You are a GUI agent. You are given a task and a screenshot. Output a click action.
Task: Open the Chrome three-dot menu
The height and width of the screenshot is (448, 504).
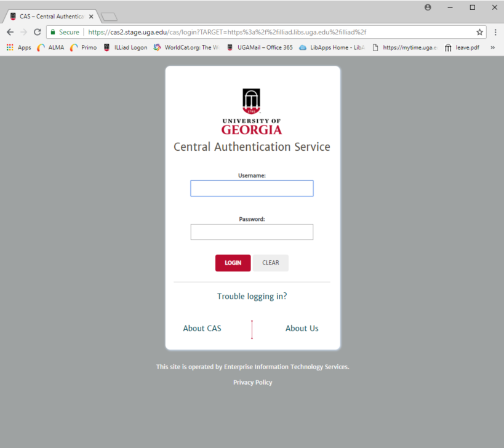[x=495, y=32]
